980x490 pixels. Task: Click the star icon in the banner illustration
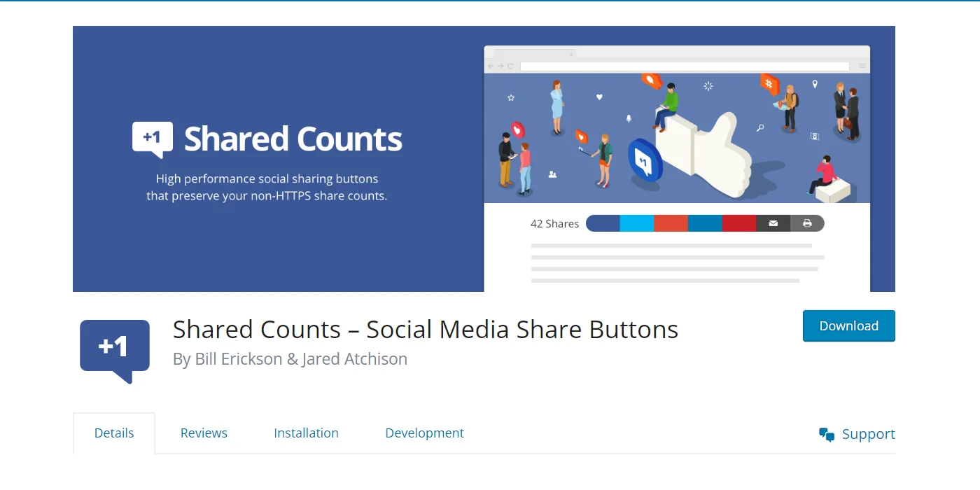[510, 97]
